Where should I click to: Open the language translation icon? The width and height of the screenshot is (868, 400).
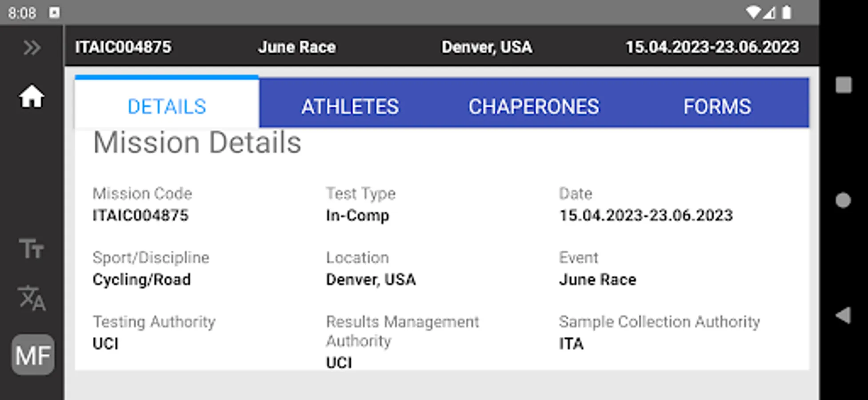32,297
